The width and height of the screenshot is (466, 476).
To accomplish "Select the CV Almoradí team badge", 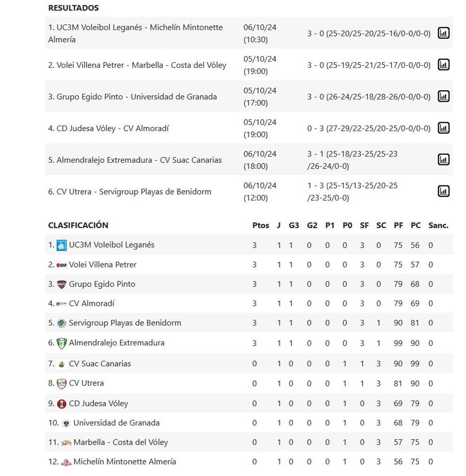I will coord(62,303).
